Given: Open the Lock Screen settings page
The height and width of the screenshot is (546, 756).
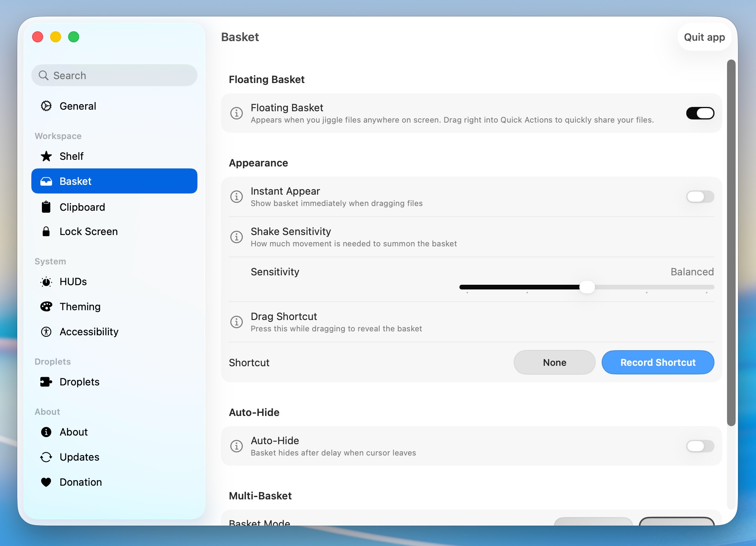Looking at the screenshot, I should pyautogui.click(x=89, y=231).
